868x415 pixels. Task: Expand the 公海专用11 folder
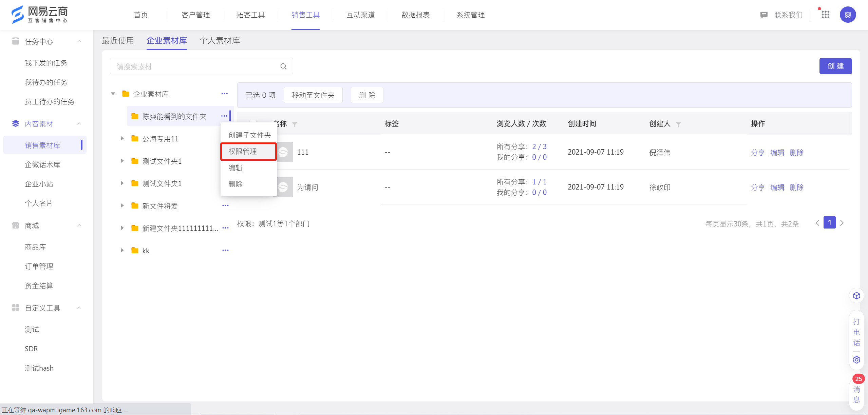coord(122,138)
